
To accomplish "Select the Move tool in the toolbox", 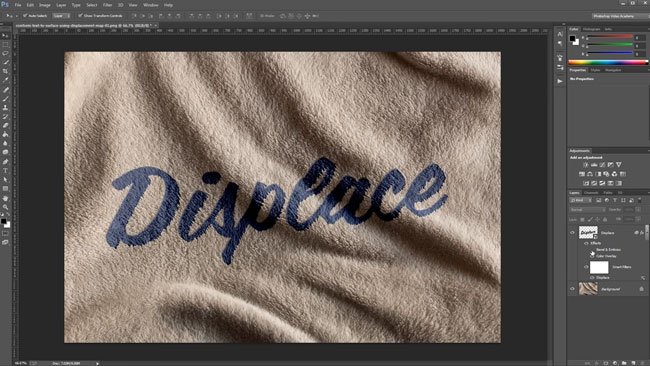I will point(5,36).
